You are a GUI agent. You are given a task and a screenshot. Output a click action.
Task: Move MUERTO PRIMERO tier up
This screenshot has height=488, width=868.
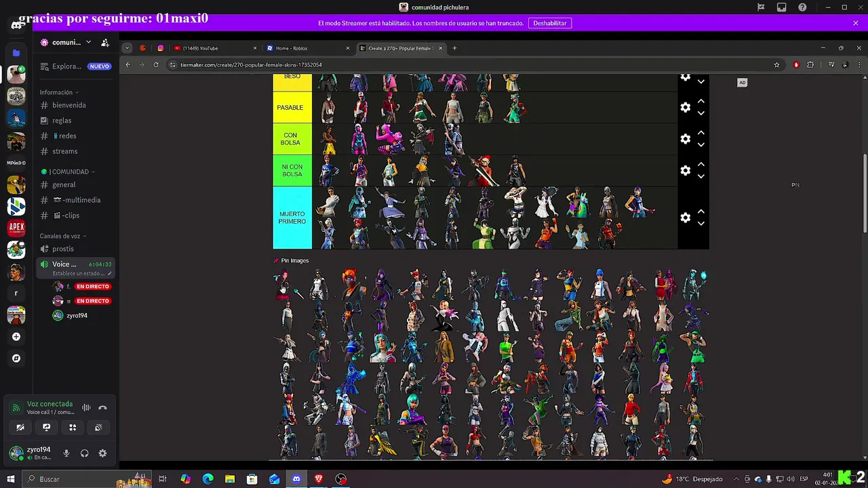(x=701, y=211)
